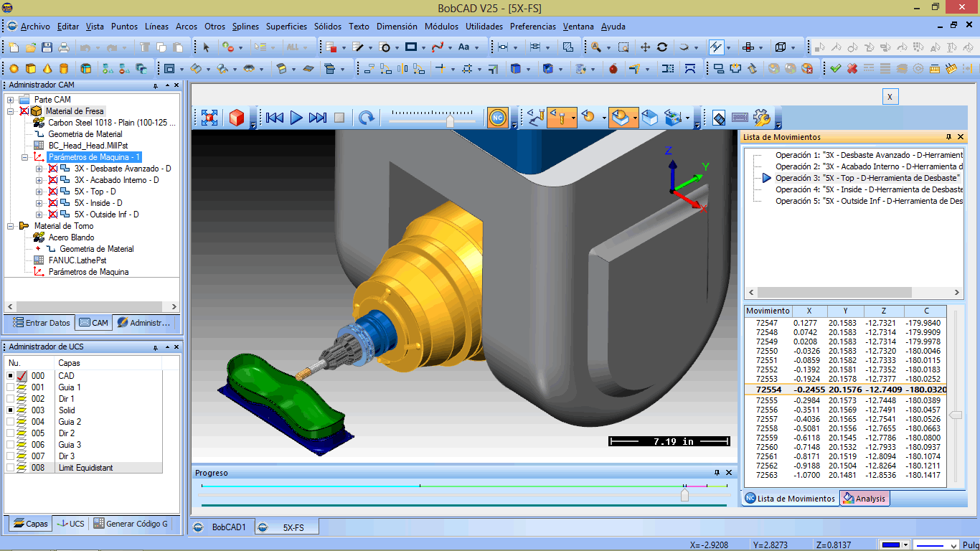Viewport: 980px width, 551px height.
Task: Adjust the simulation speed slider
Action: pyautogui.click(x=450, y=121)
